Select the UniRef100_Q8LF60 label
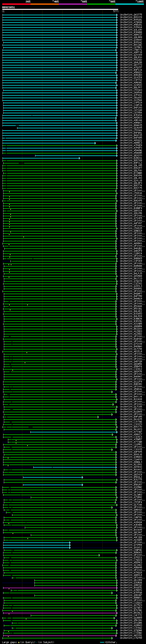The height and width of the screenshot is (644, 146). pos(131,170)
